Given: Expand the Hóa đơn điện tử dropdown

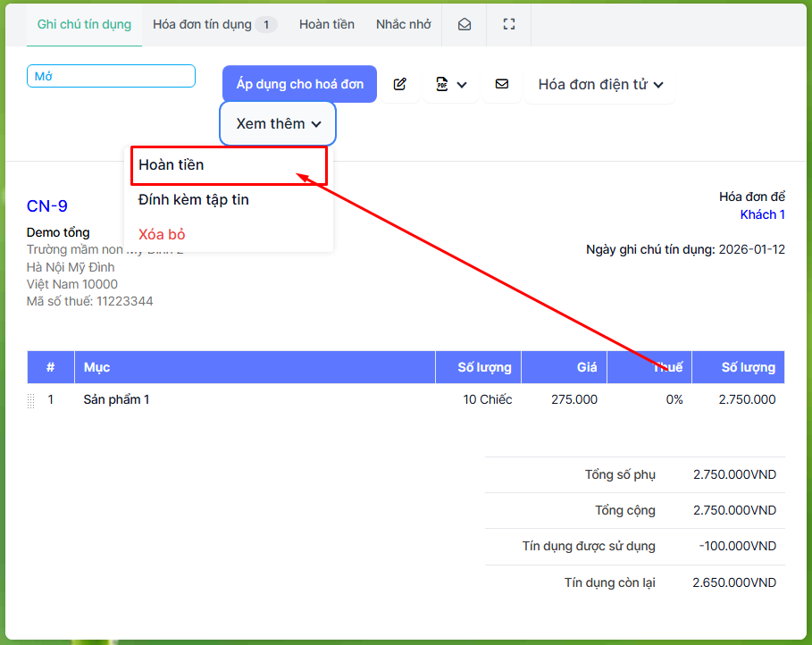Looking at the screenshot, I should (x=599, y=84).
